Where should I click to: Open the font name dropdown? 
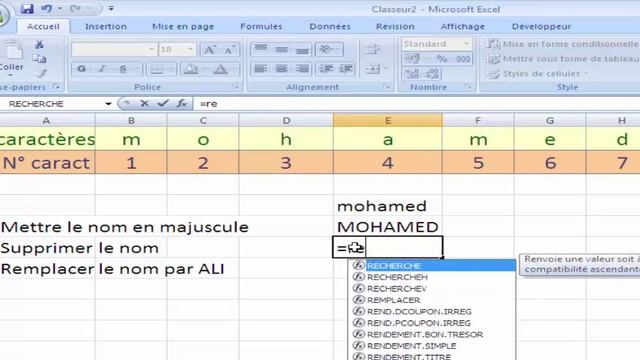click(151, 49)
